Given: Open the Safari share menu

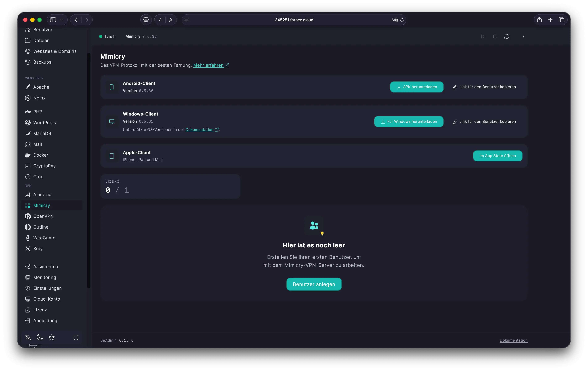Looking at the screenshot, I should (539, 20).
